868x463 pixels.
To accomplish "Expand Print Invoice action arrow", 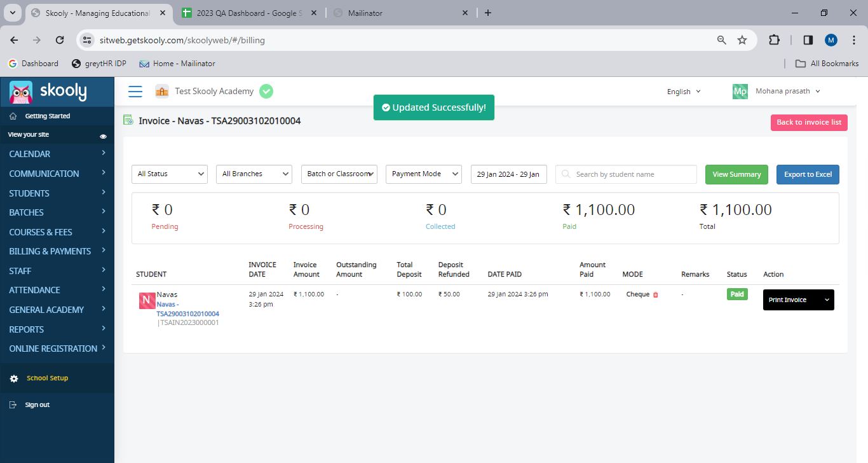I will pyautogui.click(x=827, y=300).
